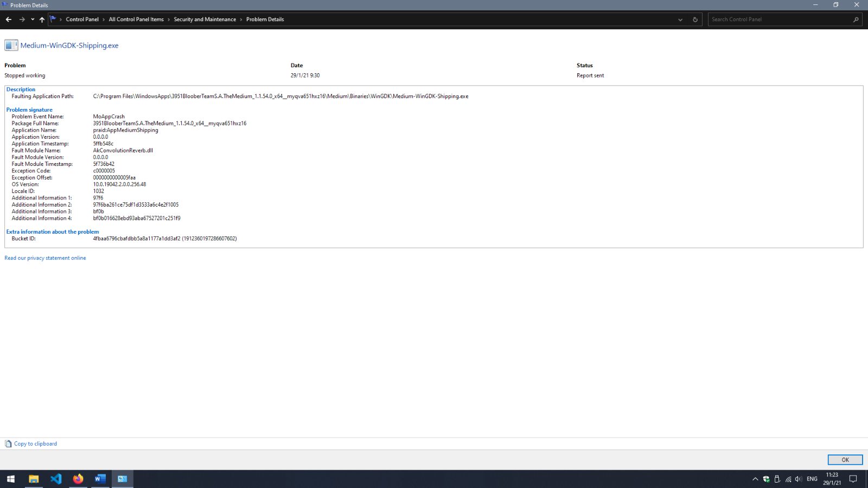Select Exception Offset 000000000005faa value

click(x=114, y=178)
